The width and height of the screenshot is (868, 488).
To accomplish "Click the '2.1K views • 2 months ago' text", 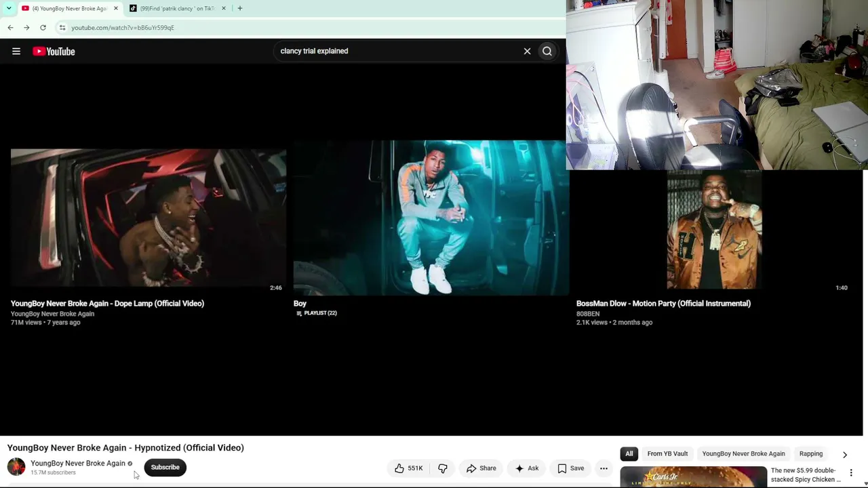I will click(x=614, y=323).
